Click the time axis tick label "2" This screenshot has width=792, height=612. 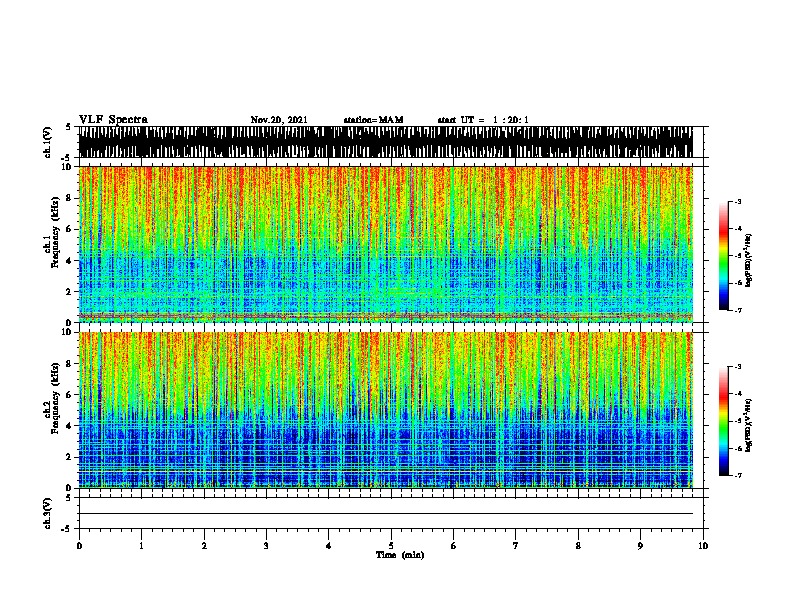pyautogui.click(x=204, y=546)
